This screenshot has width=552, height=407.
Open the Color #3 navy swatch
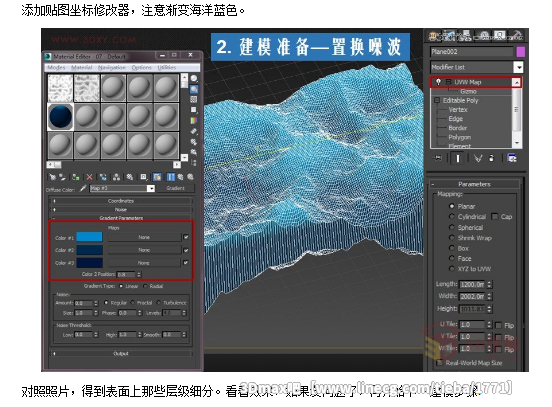pos(89,263)
